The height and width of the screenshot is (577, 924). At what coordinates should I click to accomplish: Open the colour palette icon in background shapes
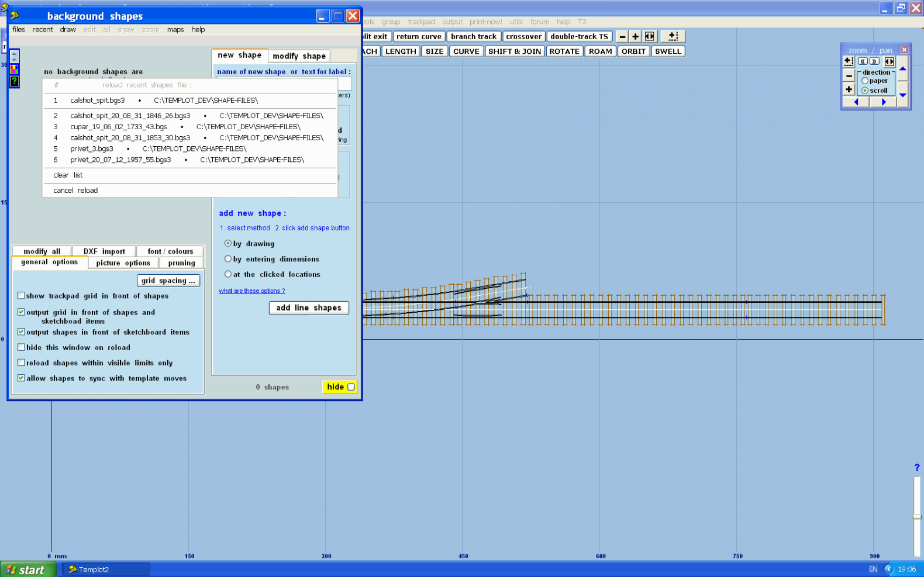[14, 69]
